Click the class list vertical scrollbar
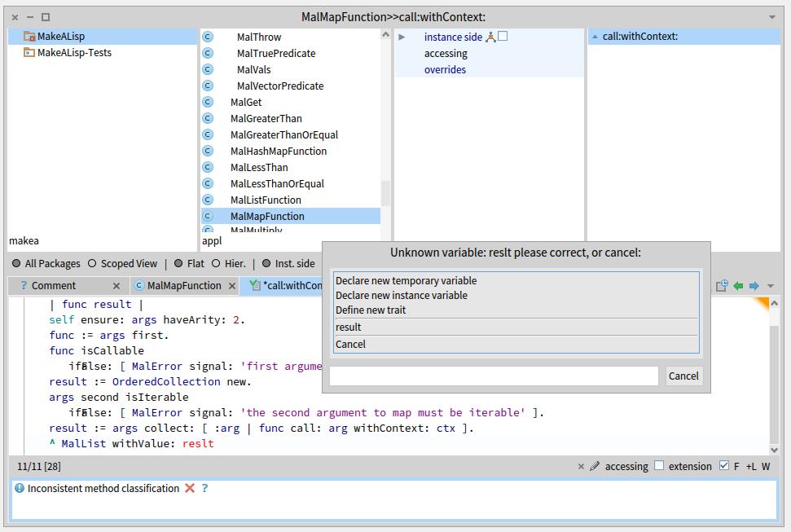 [x=385, y=193]
